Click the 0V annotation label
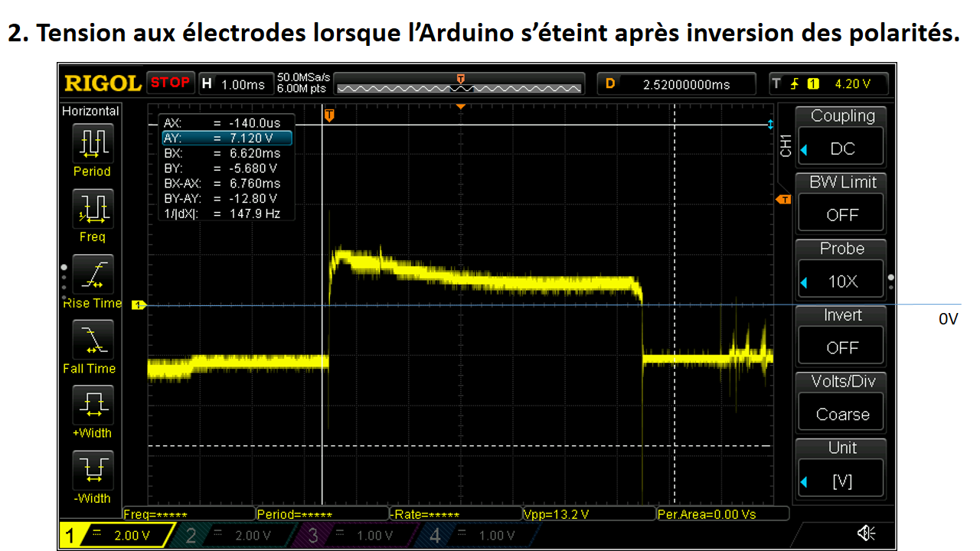The image size is (980, 551). [x=948, y=319]
